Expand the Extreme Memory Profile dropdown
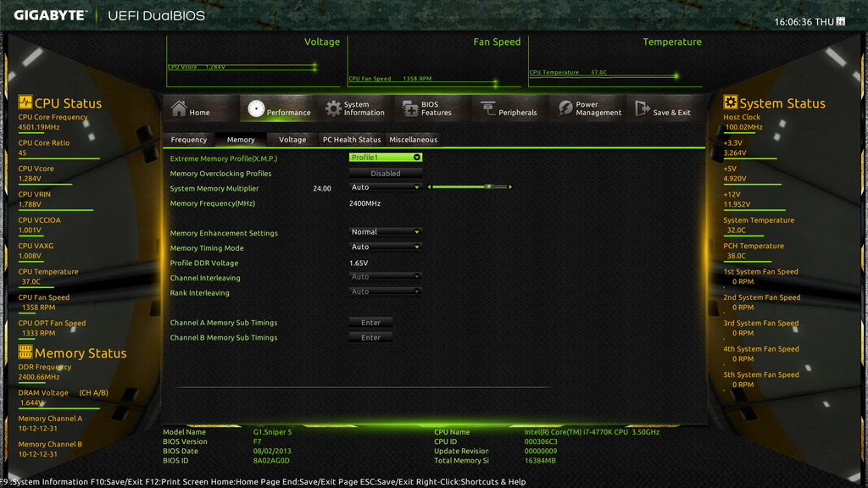 tap(386, 158)
